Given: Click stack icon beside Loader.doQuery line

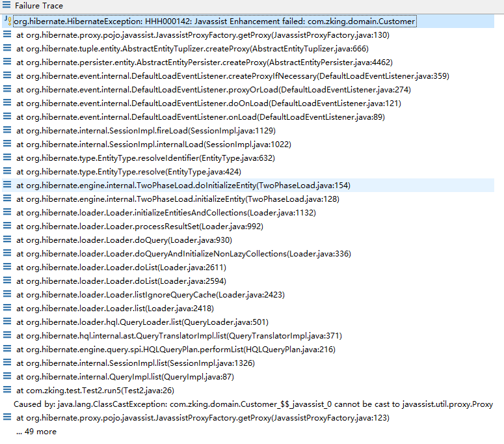Looking at the screenshot, I should (x=7, y=240).
